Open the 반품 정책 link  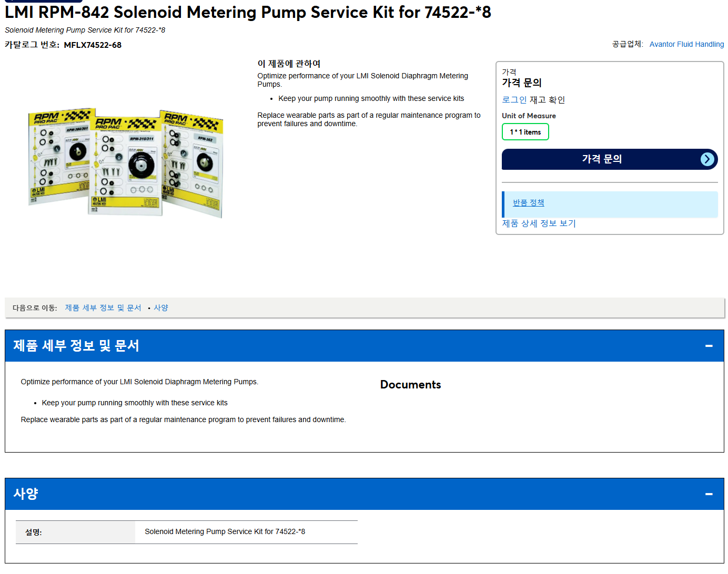pos(528,202)
